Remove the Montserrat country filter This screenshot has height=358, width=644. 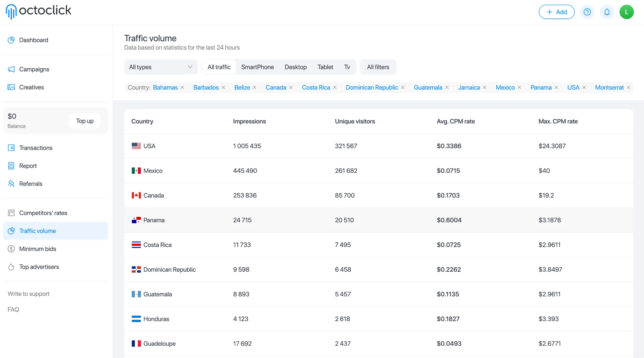tap(629, 88)
